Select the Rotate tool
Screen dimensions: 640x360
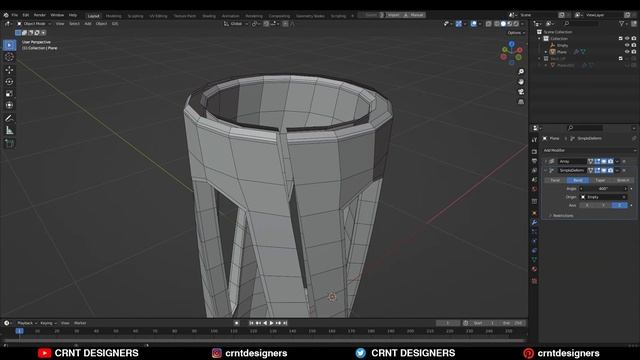9,82
